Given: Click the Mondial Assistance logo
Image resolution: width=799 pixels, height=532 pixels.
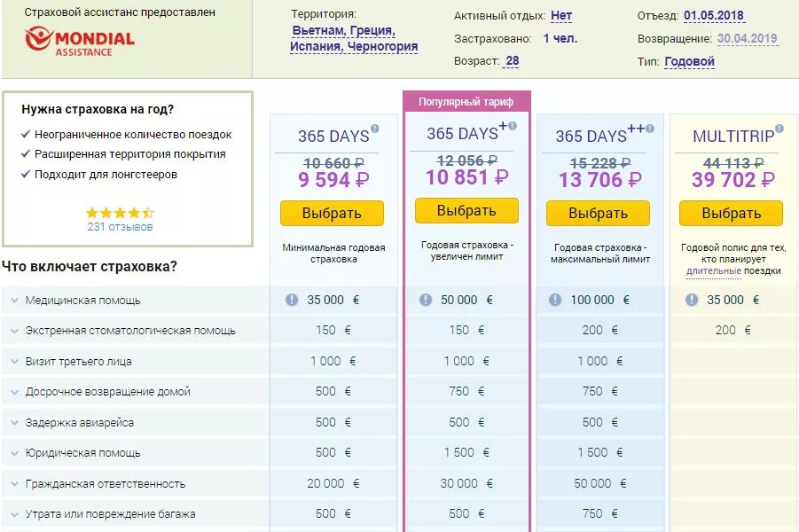Looking at the screenshot, I should click(80, 40).
